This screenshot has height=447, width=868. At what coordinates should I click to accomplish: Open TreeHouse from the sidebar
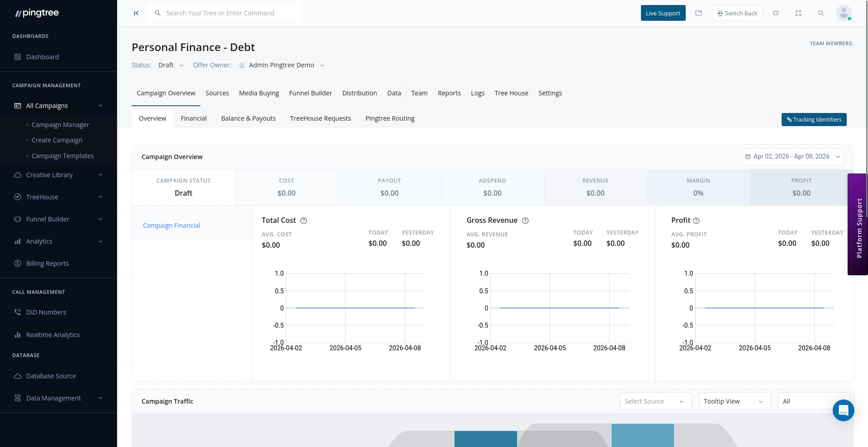(42, 197)
